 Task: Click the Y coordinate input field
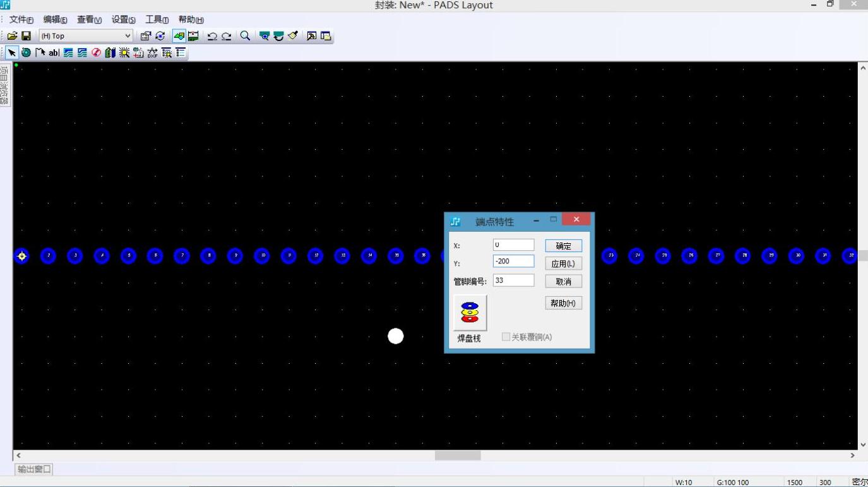click(x=513, y=261)
